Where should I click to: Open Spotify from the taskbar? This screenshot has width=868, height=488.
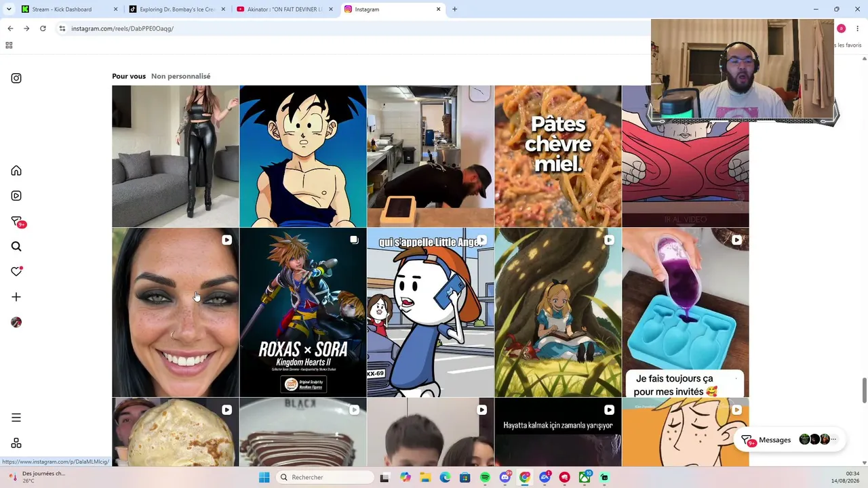(x=485, y=477)
